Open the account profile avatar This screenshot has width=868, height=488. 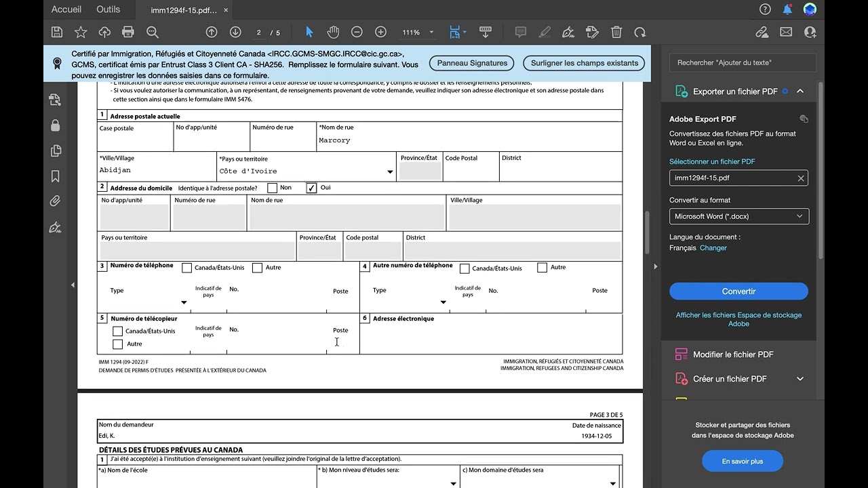click(810, 9)
